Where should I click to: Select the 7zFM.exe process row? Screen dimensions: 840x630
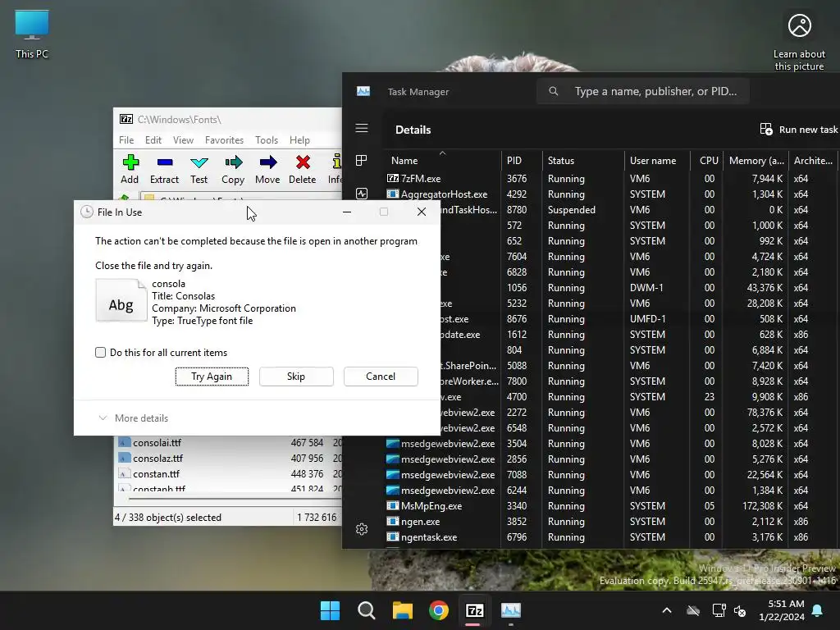610,179
